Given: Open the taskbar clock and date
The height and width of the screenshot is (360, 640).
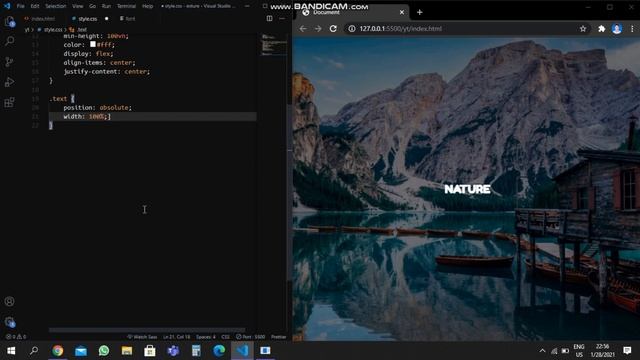Looking at the screenshot, I should (x=602, y=351).
